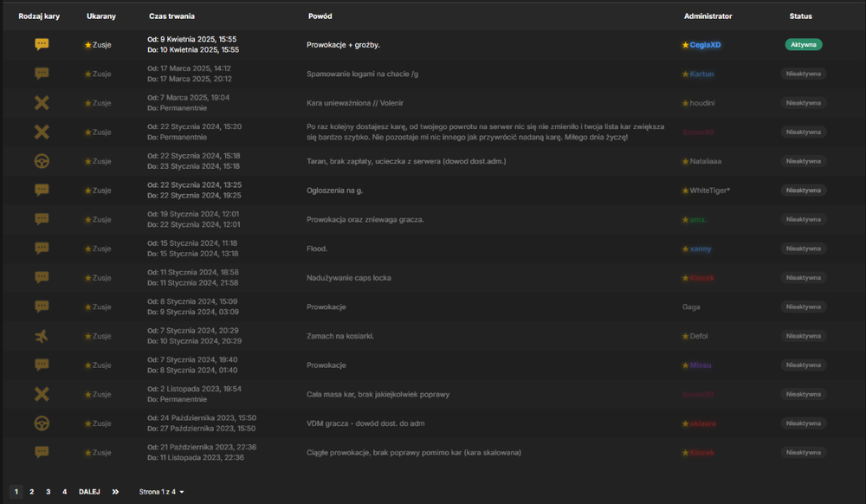Open administrator WhiteTiger* profile link
This screenshot has height=504, width=866.
pos(710,191)
